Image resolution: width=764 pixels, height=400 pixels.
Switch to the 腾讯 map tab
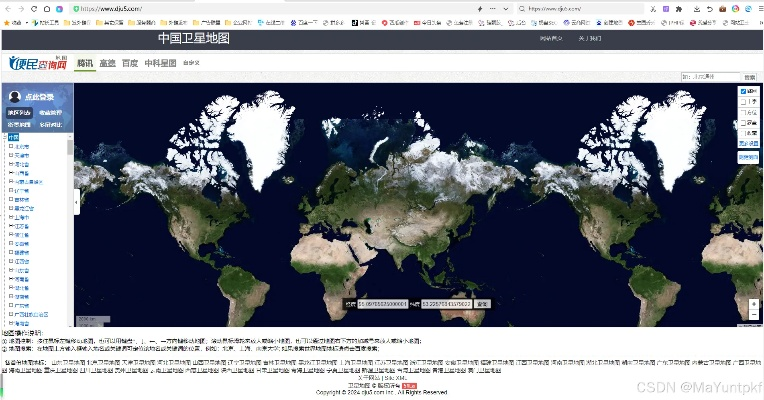84,63
